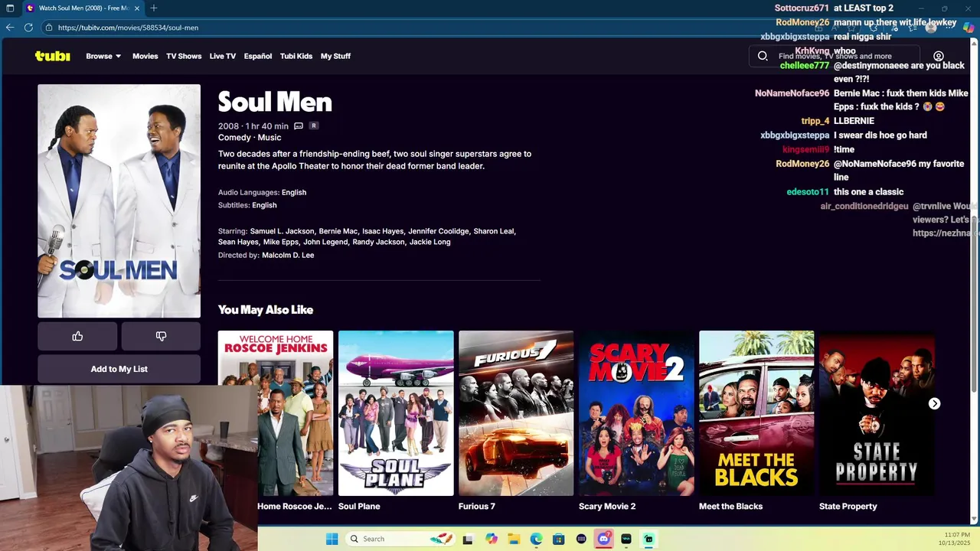Open Welcome Home Roscoe Jenkins poster
The image size is (980, 551).
coord(276,413)
